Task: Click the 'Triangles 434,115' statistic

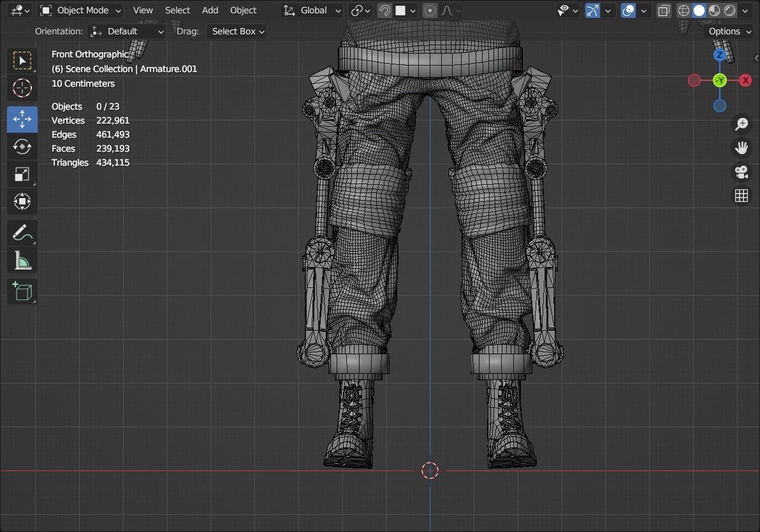Action: [91, 163]
